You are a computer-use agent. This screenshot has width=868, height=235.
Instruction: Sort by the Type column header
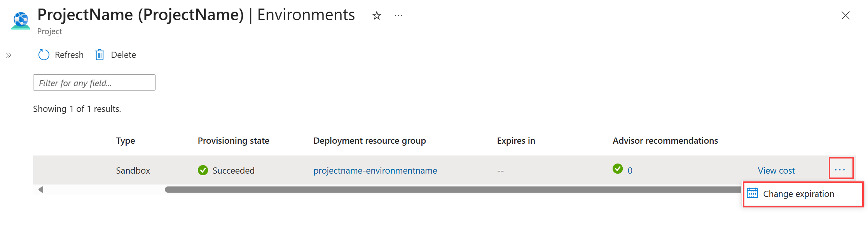125,141
